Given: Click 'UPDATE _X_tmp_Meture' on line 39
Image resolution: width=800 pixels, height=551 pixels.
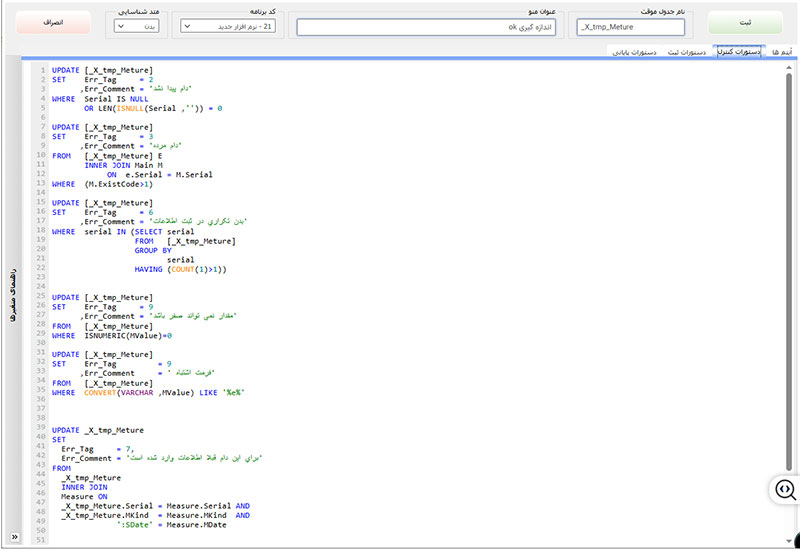Looking at the screenshot, I should point(98,431).
